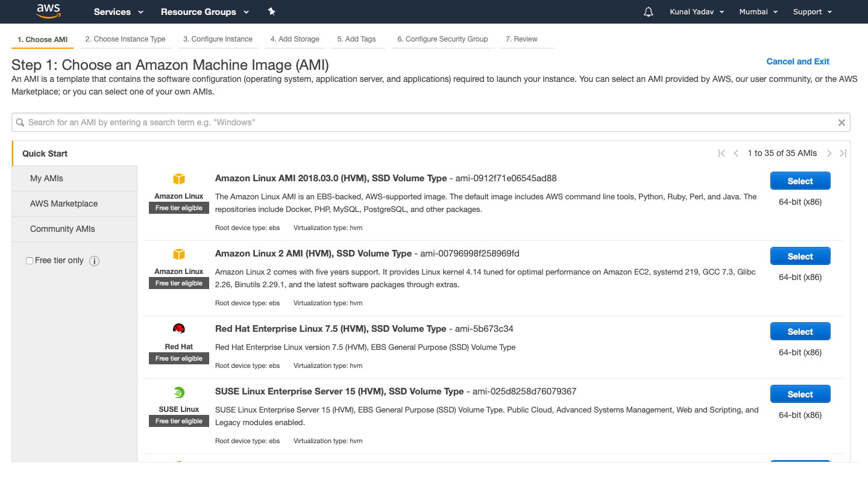Open the AWS Marketplace tab

(64, 204)
